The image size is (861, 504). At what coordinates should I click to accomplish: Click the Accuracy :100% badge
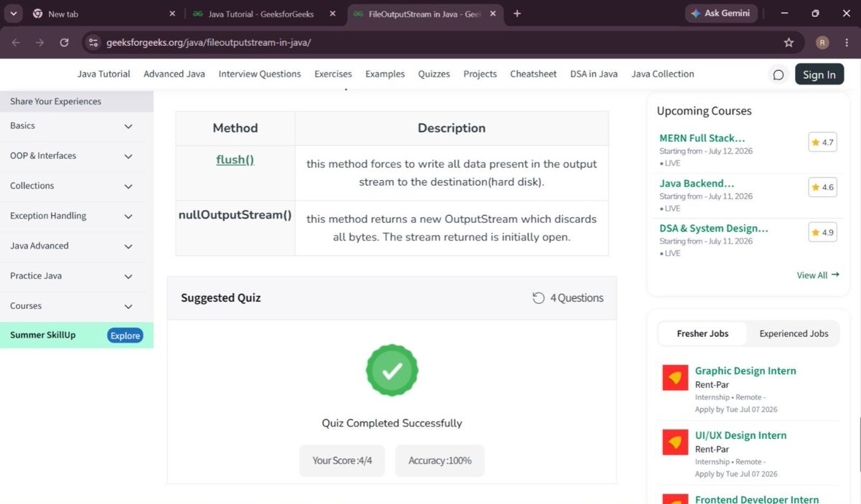point(440,460)
